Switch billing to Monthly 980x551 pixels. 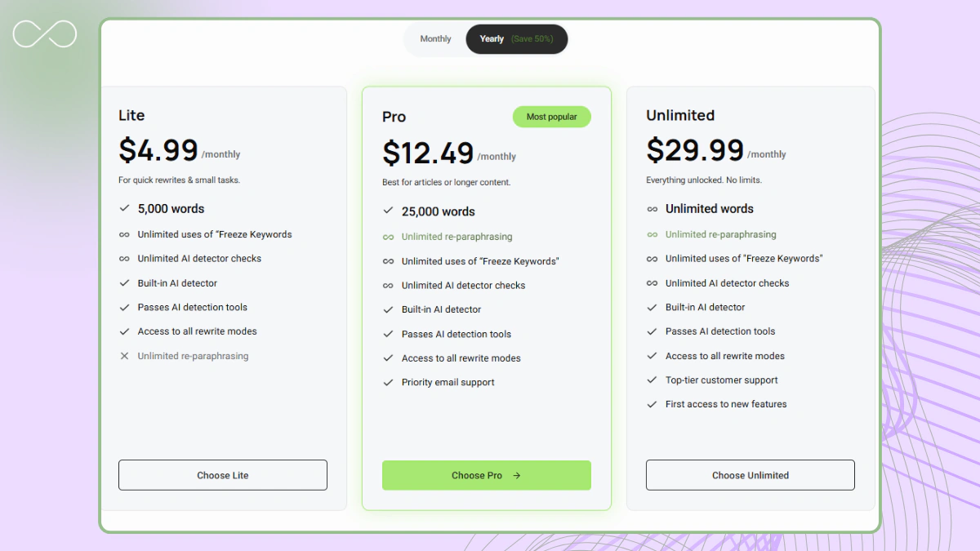pos(435,39)
